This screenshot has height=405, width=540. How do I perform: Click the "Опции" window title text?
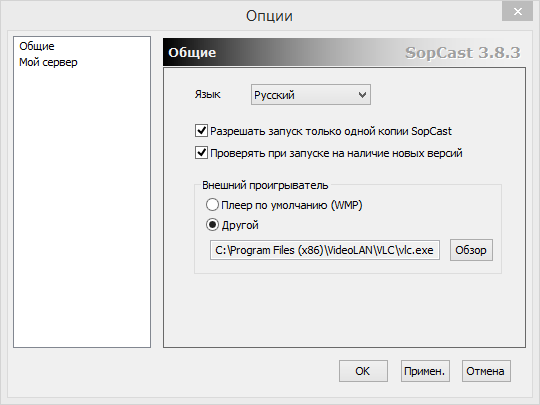[x=269, y=16]
